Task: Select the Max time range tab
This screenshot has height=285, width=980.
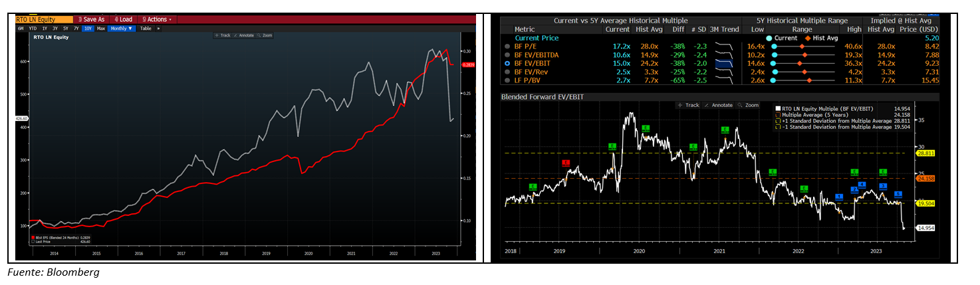Action: click(x=101, y=29)
